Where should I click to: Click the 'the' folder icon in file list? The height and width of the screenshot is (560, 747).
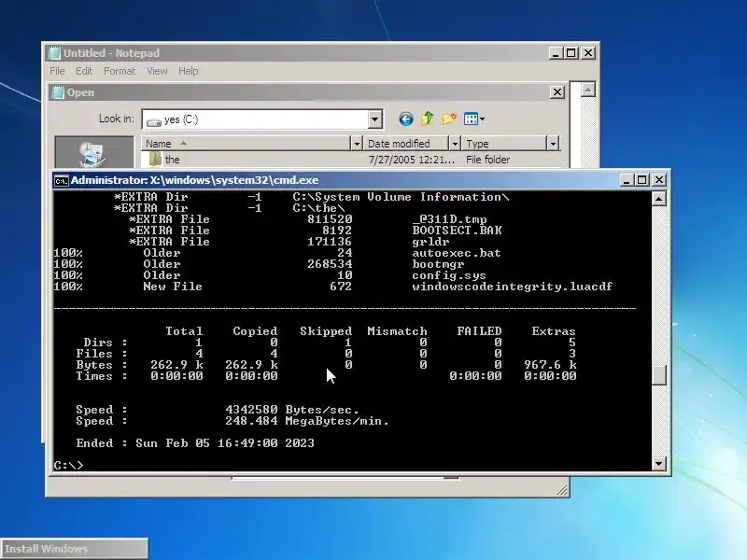[x=155, y=160]
